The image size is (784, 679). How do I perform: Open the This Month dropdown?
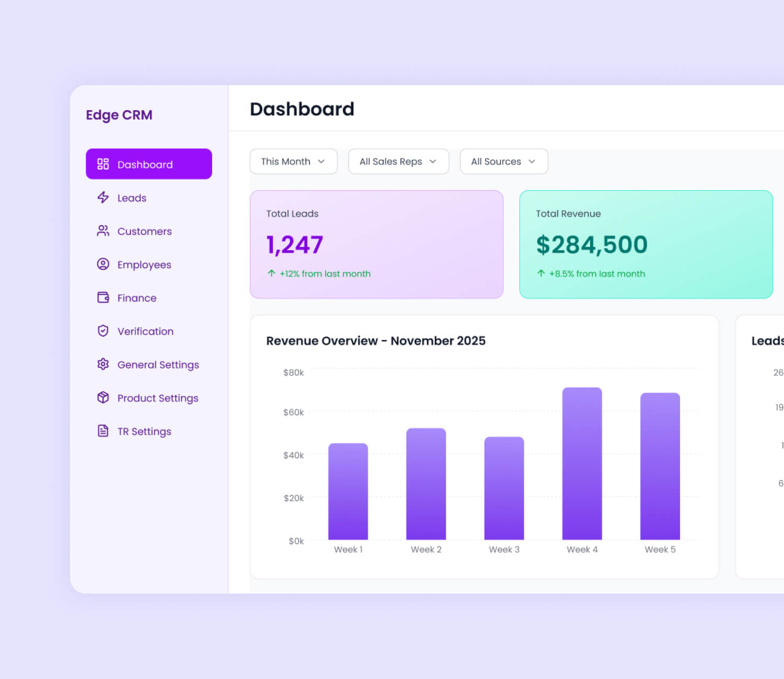[293, 161]
